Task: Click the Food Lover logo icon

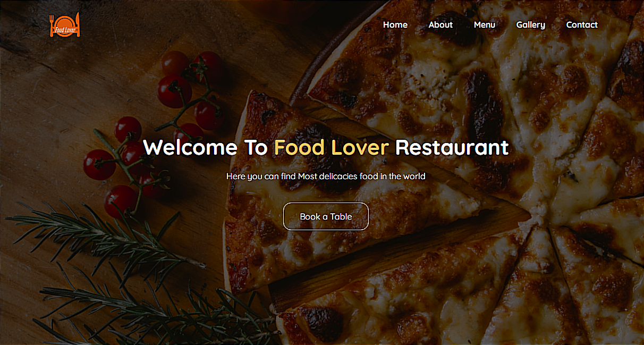Action: pyautogui.click(x=65, y=25)
